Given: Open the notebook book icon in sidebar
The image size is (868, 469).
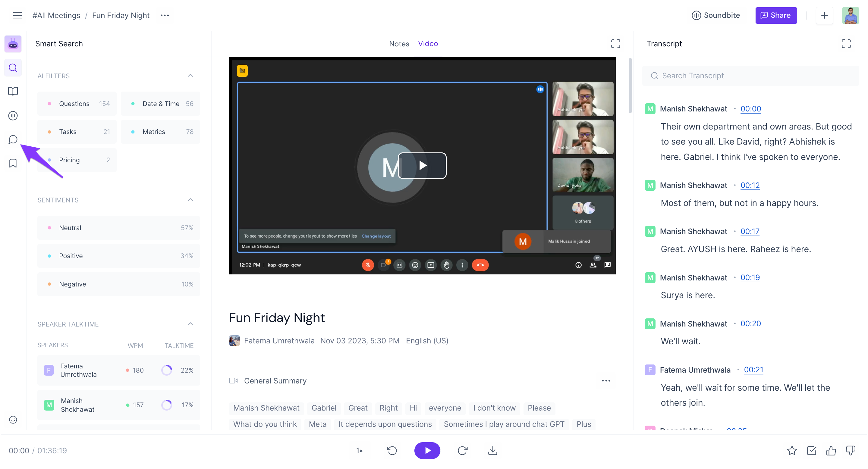Looking at the screenshot, I should coord(13,92).
